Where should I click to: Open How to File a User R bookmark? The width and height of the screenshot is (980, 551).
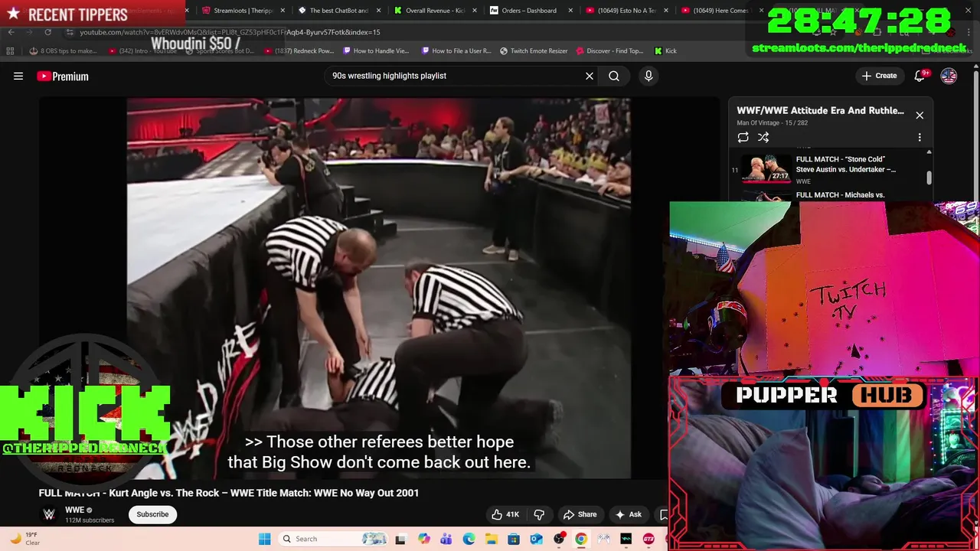(x=456, y=51)
